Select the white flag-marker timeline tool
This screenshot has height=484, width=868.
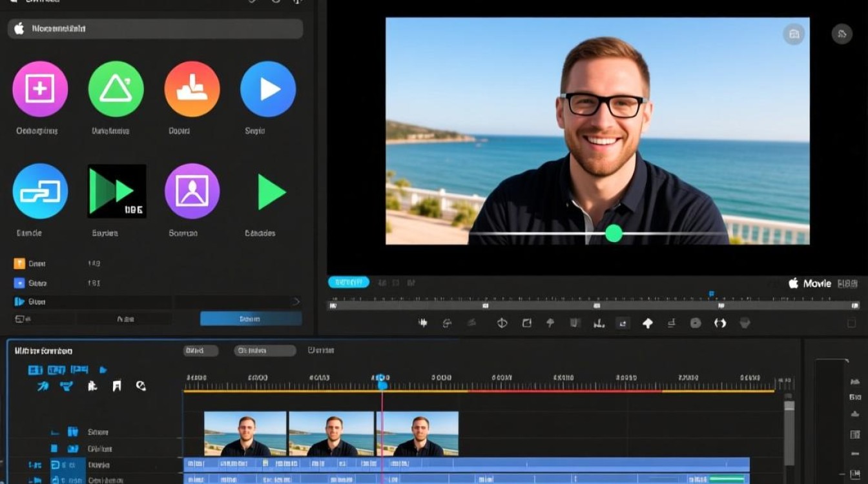pyautogui.click(x=117, y=387)
